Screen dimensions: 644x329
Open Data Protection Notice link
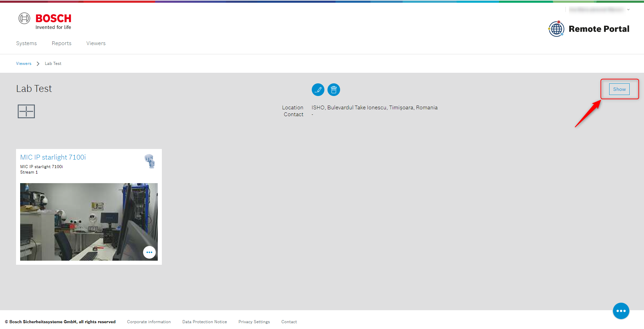(205, 322)
